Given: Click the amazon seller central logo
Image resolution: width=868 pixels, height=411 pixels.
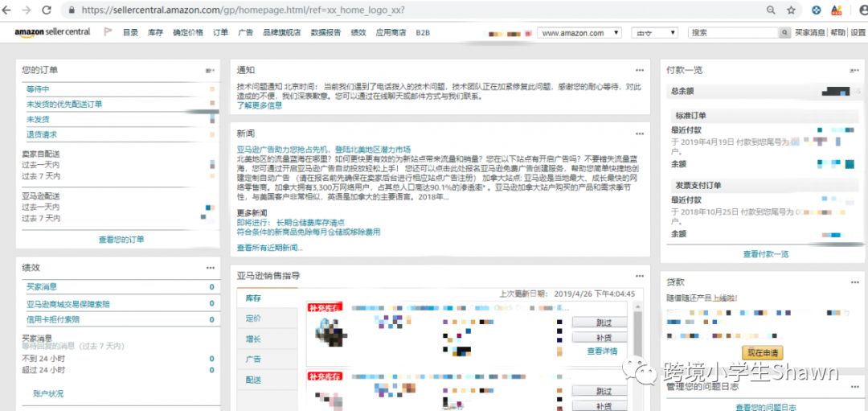Looking at the screenshot, I should (x=52, y=32).
